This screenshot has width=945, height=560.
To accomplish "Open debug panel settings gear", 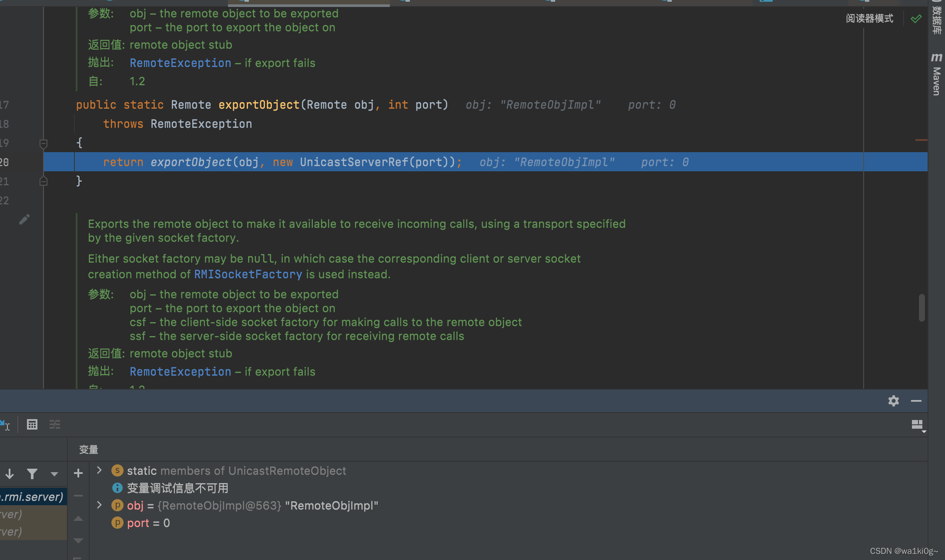I will click(893, 401).
